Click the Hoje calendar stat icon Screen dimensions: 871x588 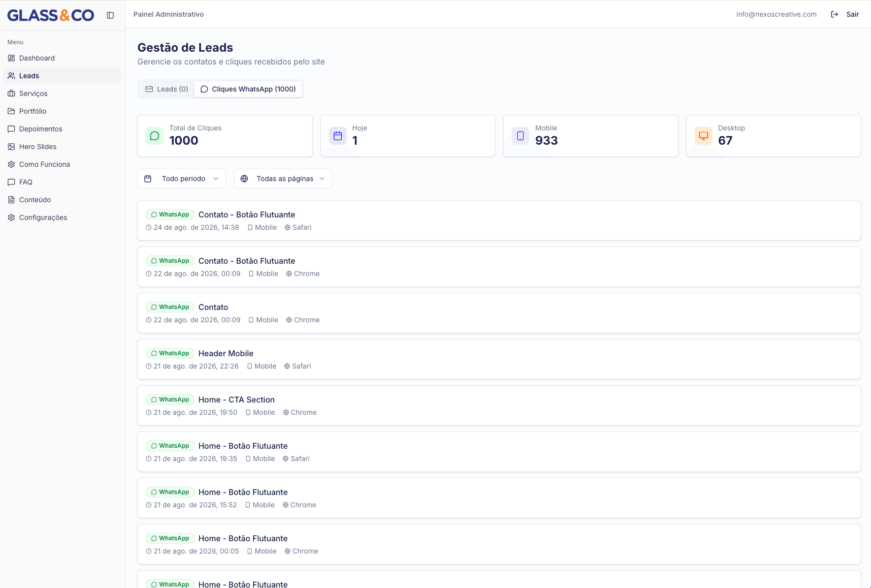[338, 136]
